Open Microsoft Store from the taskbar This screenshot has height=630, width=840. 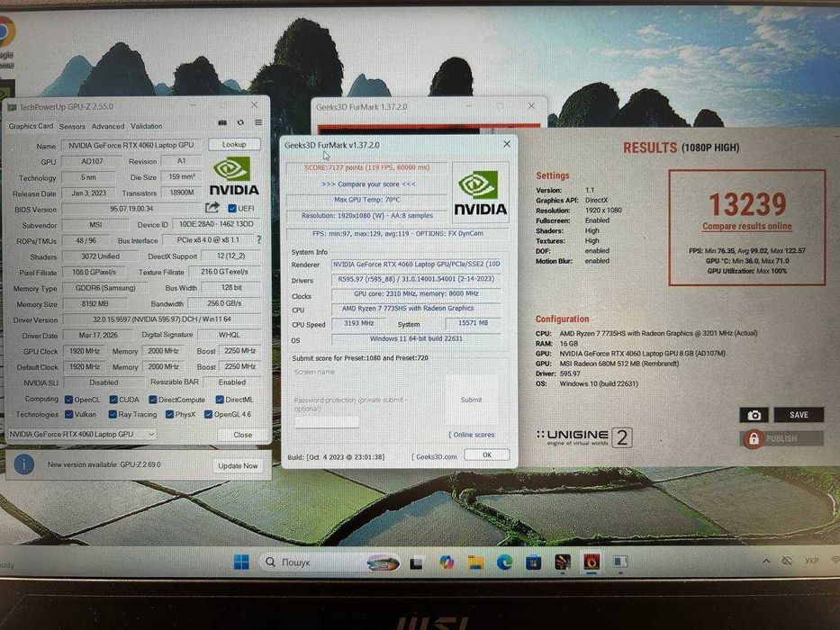534,562
